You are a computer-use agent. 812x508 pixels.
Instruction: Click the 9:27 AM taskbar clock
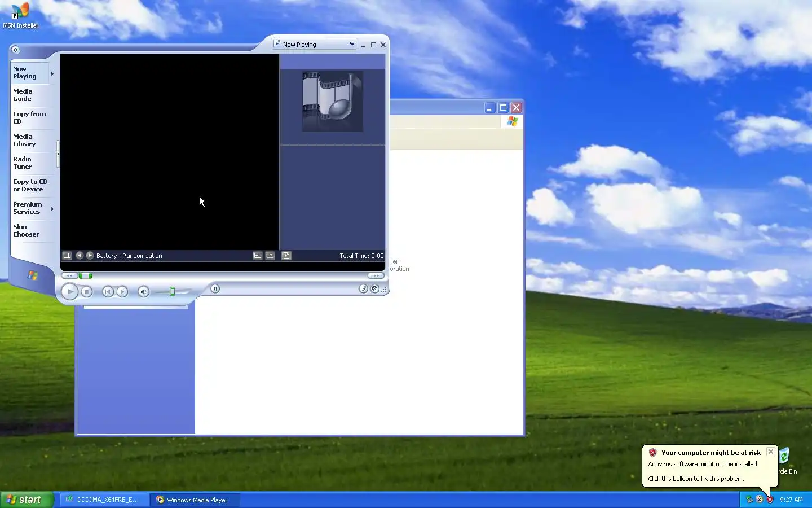pyautogui.click(x=791, y=500)
